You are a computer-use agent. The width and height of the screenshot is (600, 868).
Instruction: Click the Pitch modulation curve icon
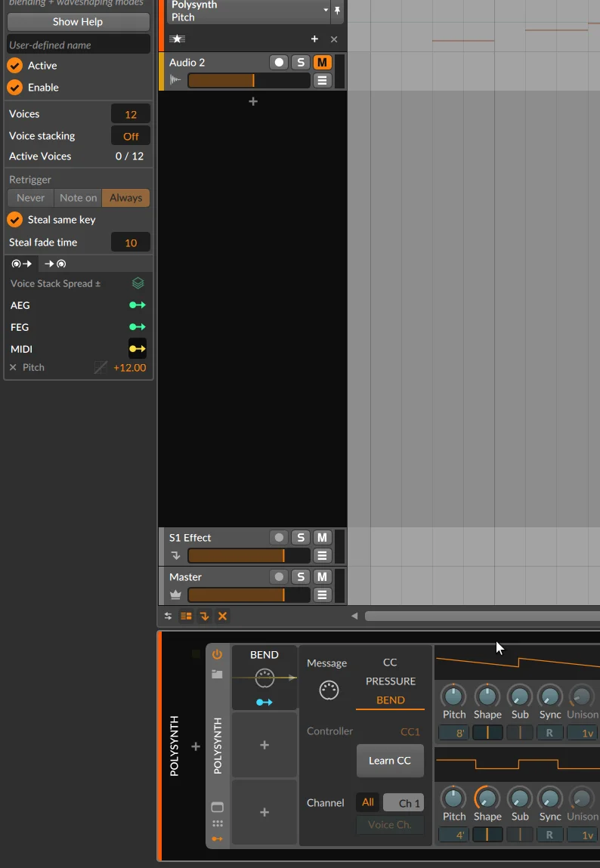click(x=101, y=368)
